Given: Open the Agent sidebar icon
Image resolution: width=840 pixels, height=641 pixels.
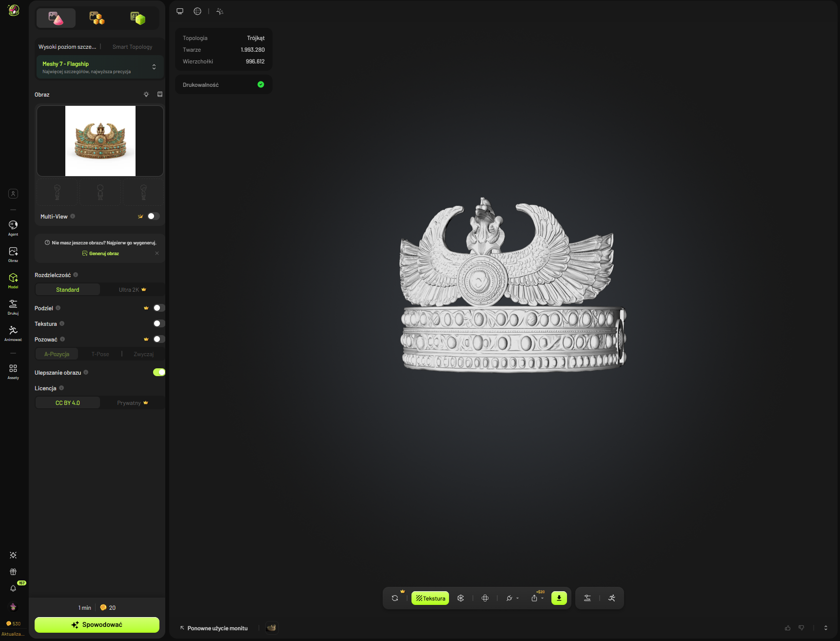Looking at the screenshot, I should click(x=13, y=227).
